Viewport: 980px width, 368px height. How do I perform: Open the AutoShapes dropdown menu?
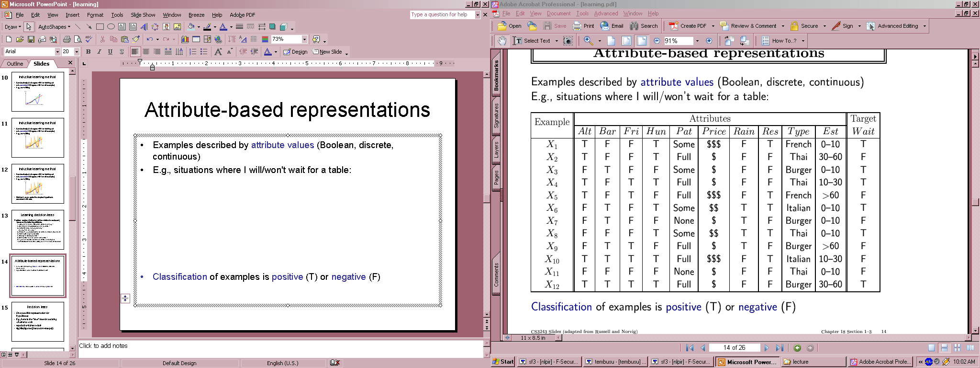tap(54, 27)
